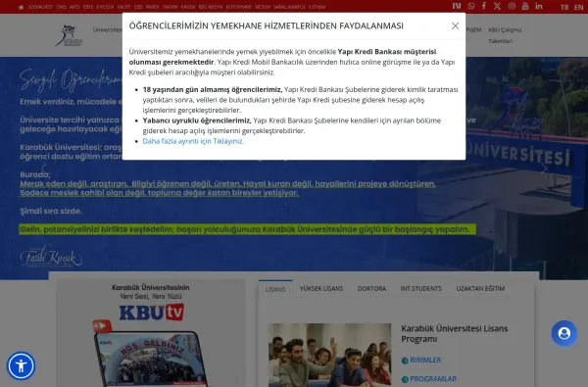Image resolution: width=588 pixels, height=387 pixels.
Task: Select the UZAKTAN EĞİTİM tab
Action: click(x=480, y=288)
